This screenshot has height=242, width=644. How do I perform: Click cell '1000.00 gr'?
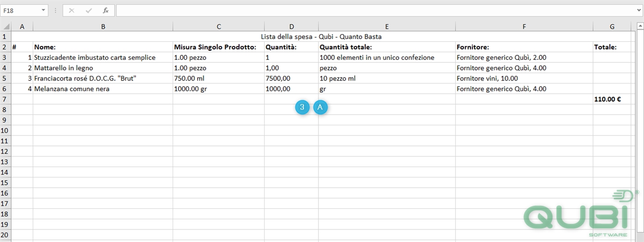point(218,89)
